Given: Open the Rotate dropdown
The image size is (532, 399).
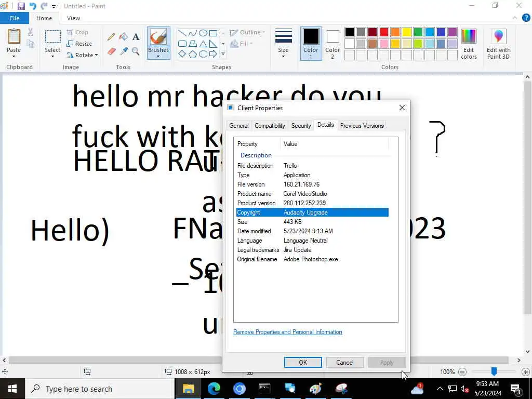Looking at the screenshot, I should tap(83, 55).
